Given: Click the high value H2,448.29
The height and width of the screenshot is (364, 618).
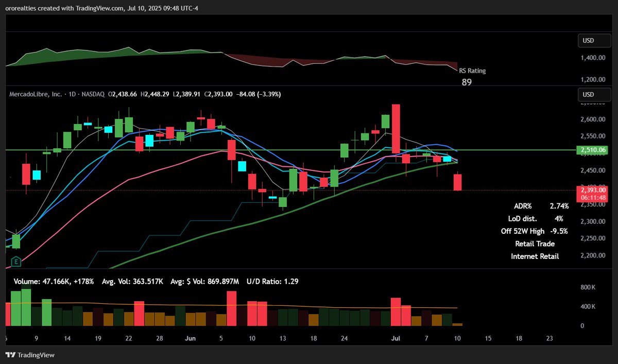Looking at the screenshot, I should point(155,94).
